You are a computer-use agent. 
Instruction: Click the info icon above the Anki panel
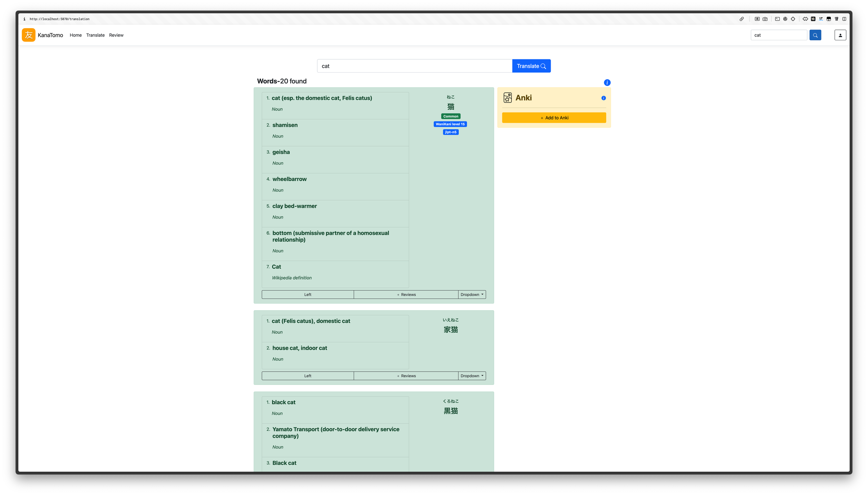(607, 82)
